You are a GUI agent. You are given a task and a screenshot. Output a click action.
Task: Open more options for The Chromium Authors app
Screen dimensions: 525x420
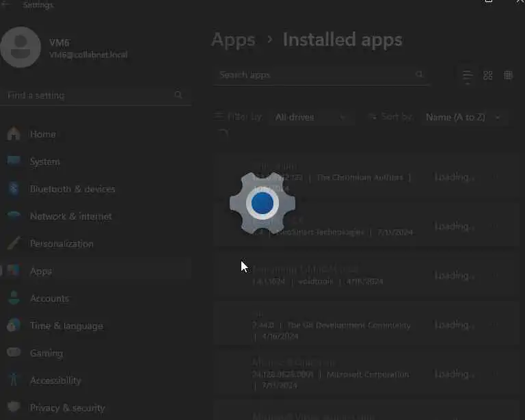click(x=496, y=177)
